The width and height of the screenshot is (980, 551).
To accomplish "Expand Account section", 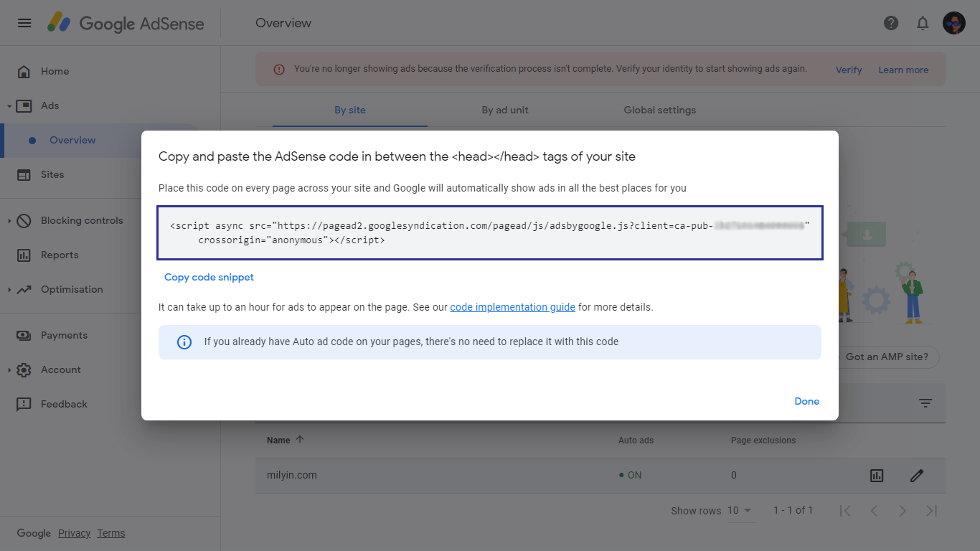I will click(x=9, y=369).
